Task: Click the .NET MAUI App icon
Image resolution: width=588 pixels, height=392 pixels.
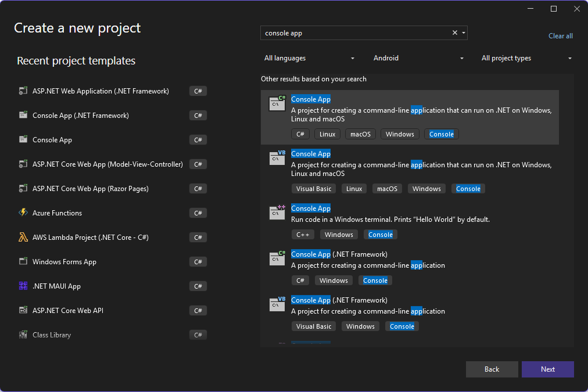Action: click(23, 286)
